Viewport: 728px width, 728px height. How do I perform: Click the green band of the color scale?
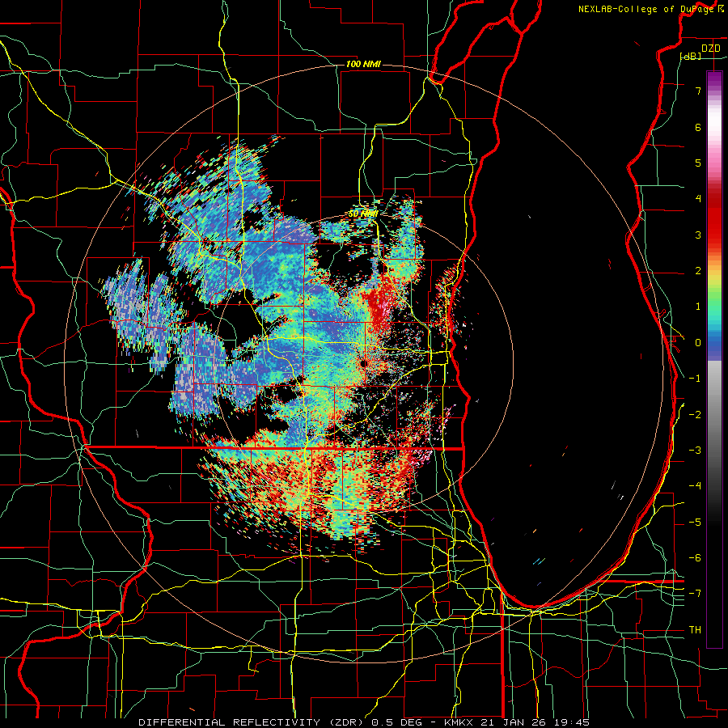[x=714, y=297]
